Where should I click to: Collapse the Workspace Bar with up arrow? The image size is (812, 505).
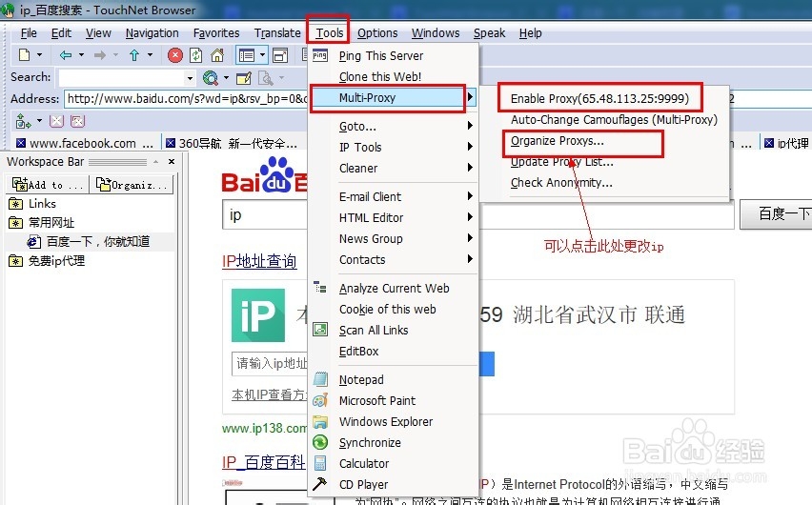point(156,162)
